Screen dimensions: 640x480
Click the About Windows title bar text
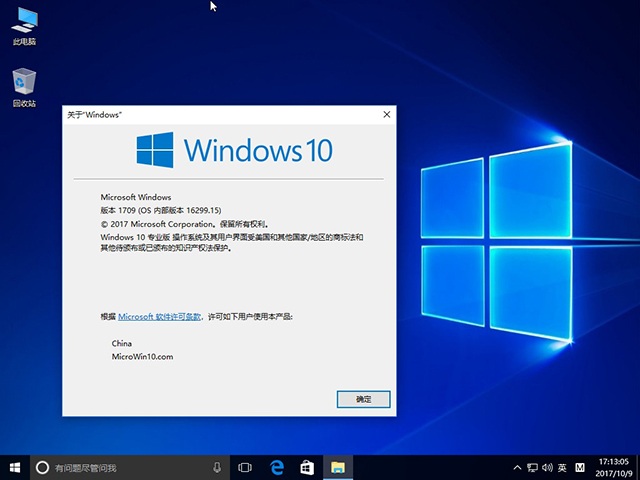point(94,115)
